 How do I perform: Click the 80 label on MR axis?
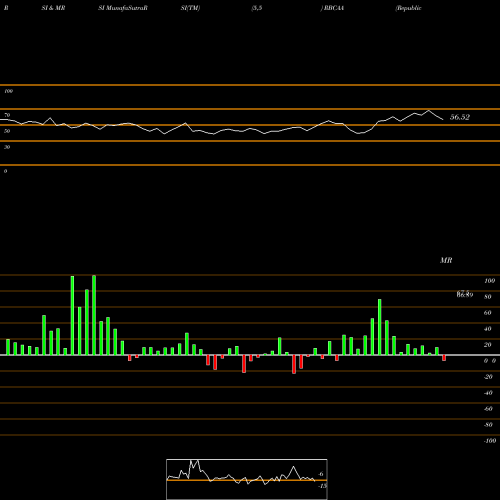pyautogui.click(x=488, y=297)
